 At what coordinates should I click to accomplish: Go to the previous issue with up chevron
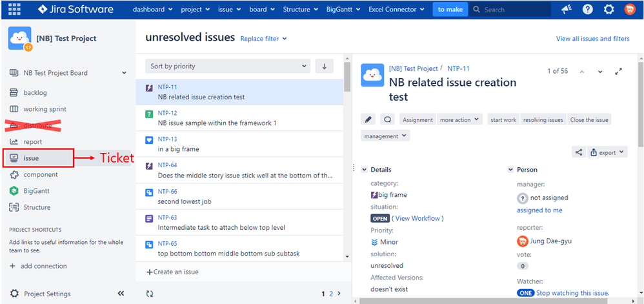[581, 72]
